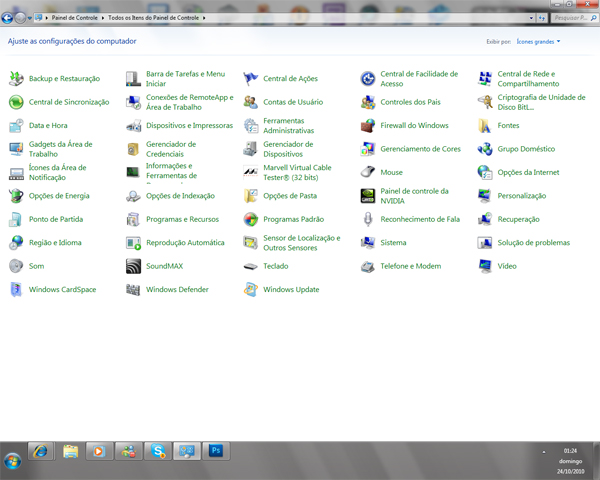Open the Reconhecimento de Fala microphone icon
Screen dimensions: 600x480
(368, 219)
